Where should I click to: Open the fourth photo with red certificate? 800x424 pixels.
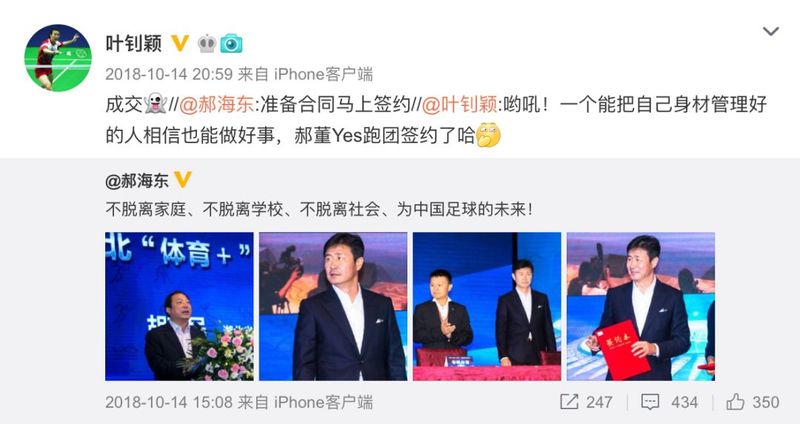click(641, 306)
